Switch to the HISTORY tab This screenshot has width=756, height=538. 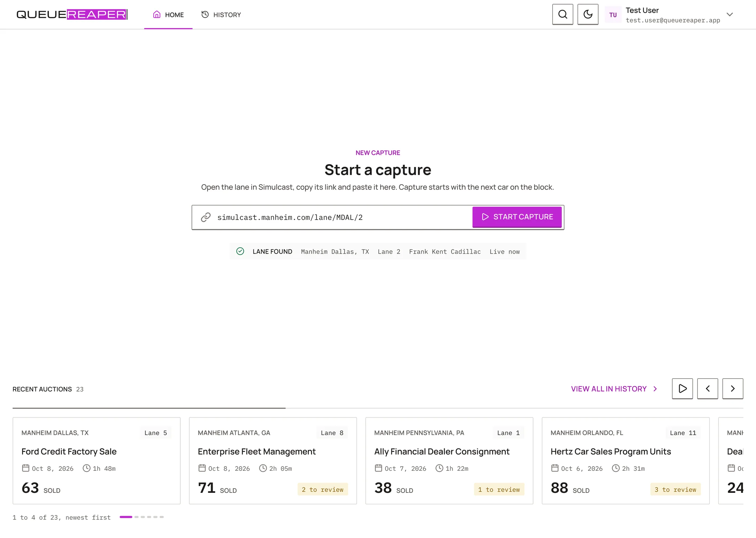point(221,15)
